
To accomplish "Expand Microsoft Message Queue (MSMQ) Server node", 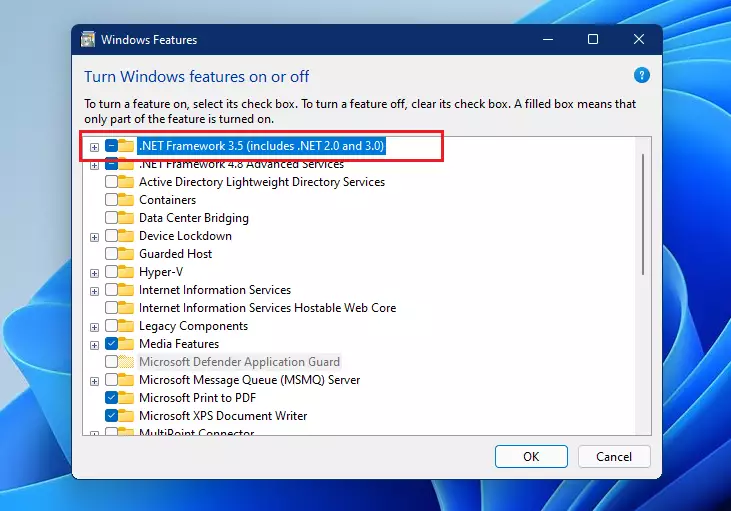I will (x=94, y=381).
